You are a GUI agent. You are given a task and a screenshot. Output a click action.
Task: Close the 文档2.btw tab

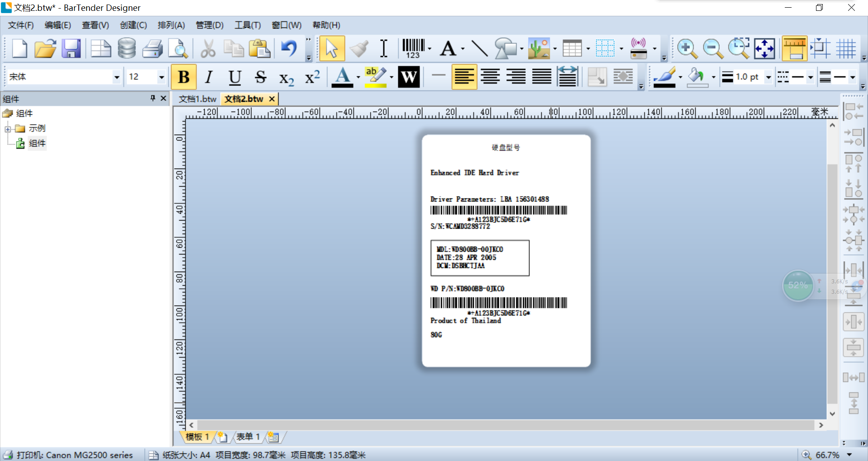tap(272, 99)
